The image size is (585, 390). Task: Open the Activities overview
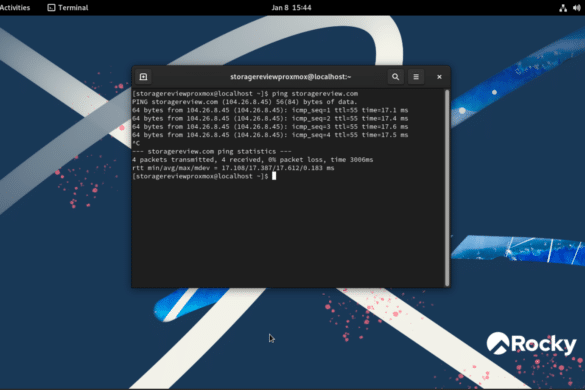(x=15, y=7)
